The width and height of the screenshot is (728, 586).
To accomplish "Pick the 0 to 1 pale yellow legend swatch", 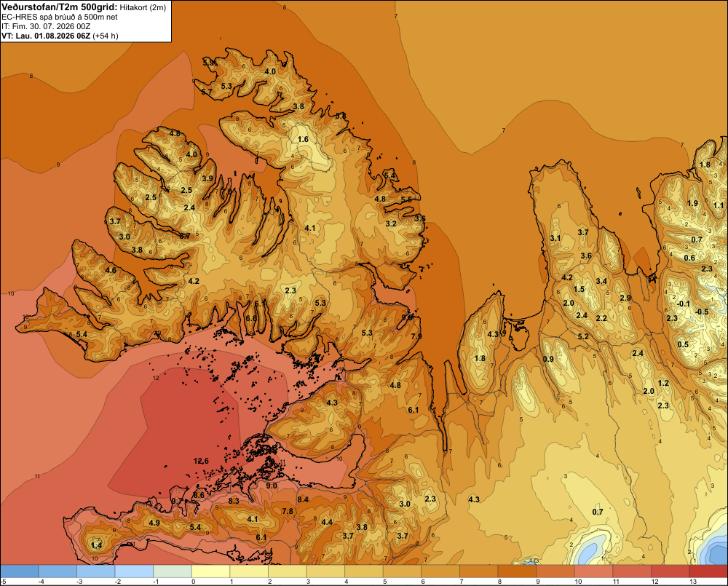I will [x=211, y=571].
